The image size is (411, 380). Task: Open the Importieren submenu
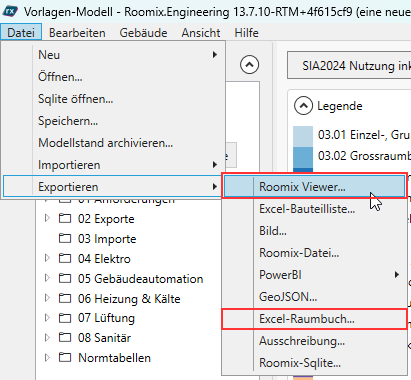click(x=113, y=165)
